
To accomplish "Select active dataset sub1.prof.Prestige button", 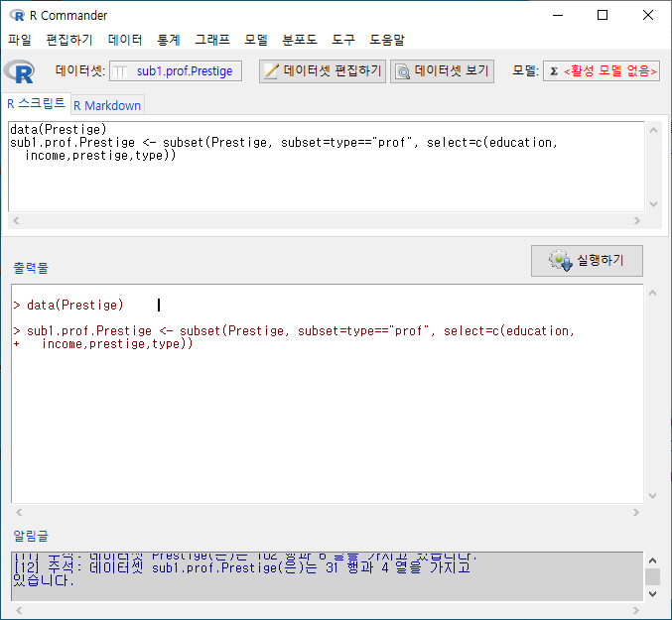I will (176, 71).
